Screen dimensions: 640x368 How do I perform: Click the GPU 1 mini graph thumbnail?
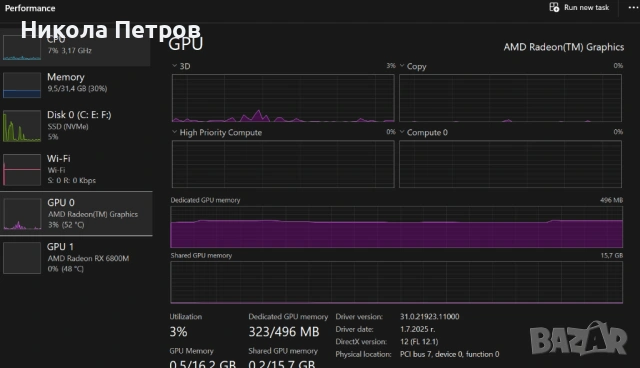pos(22,258)
